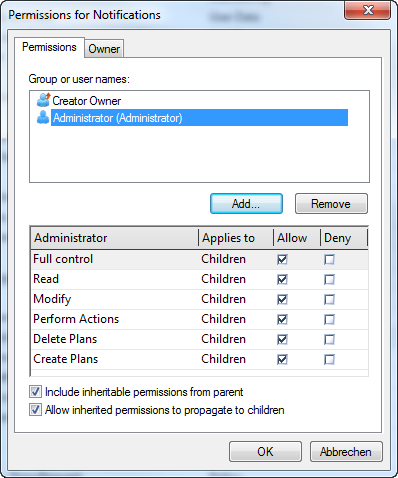Click the Creator Owner user icon
The image size is (398, 478).
pyautogui.click(x=43, y=100)
